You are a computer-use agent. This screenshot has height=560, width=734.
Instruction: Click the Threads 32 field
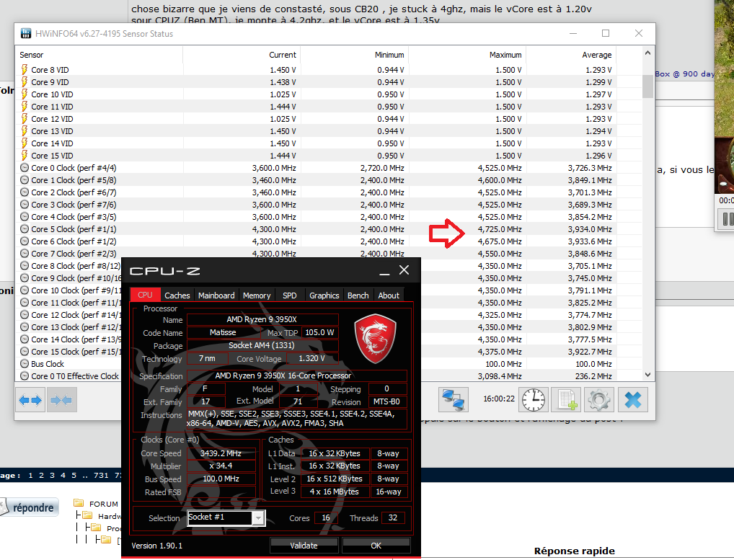coord(393,517)
